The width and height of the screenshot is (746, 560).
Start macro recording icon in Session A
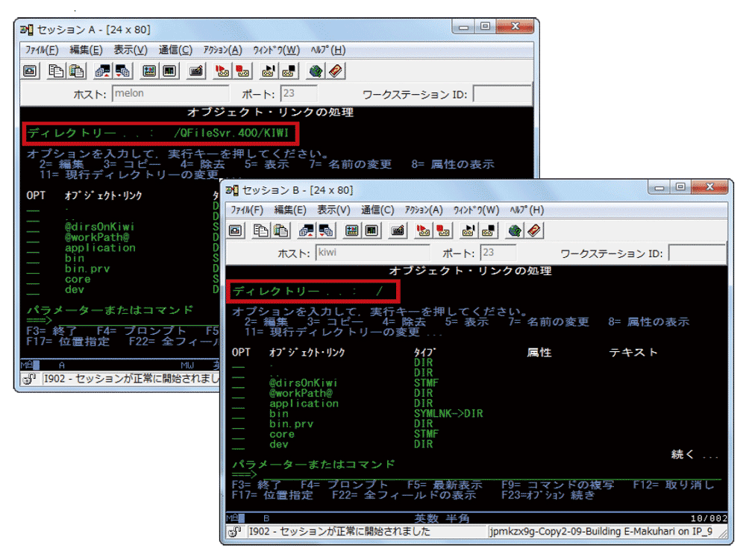pos(222,72)
